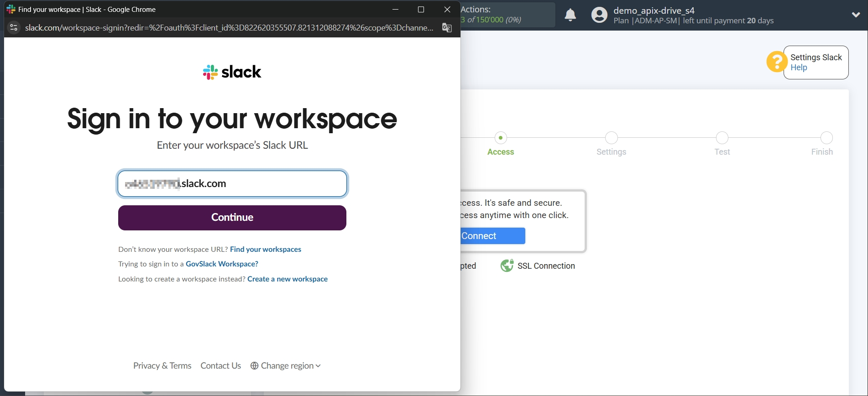Screen dimensions: 868x396
Task: Open site information icon in address bar
Action: point(14,28)
